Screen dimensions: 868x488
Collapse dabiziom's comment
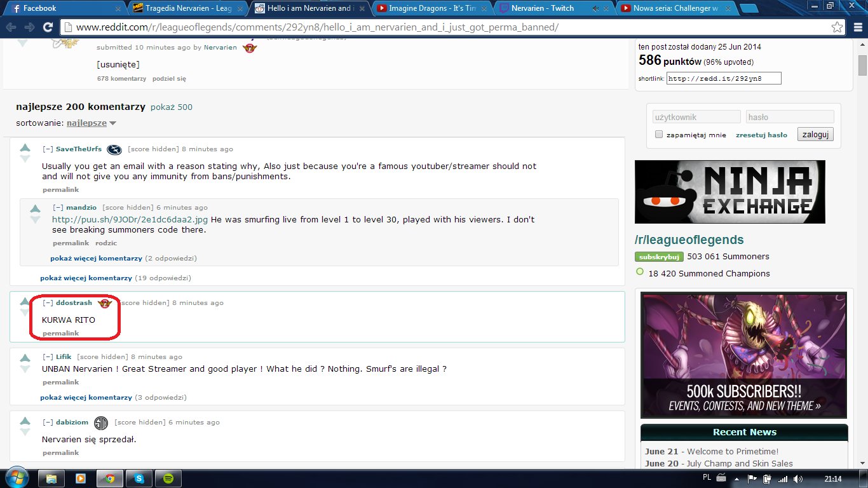[x=48, y=423]
